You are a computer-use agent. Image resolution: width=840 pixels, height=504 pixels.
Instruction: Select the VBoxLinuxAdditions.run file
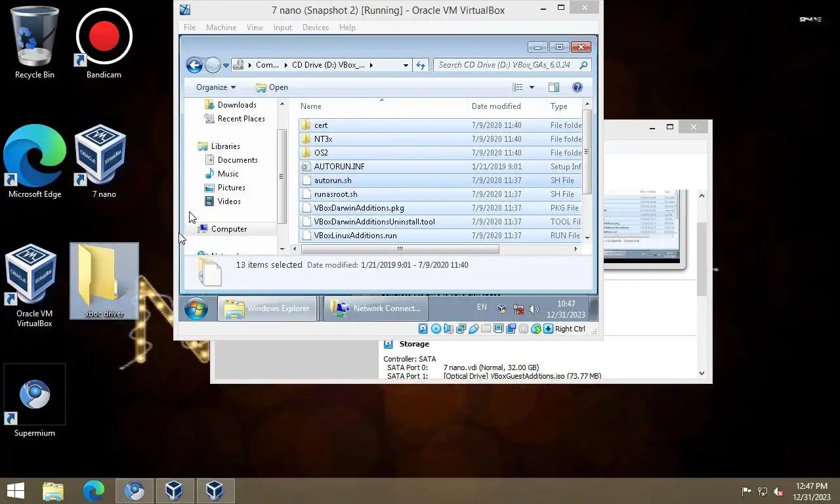tap(440, 236)
